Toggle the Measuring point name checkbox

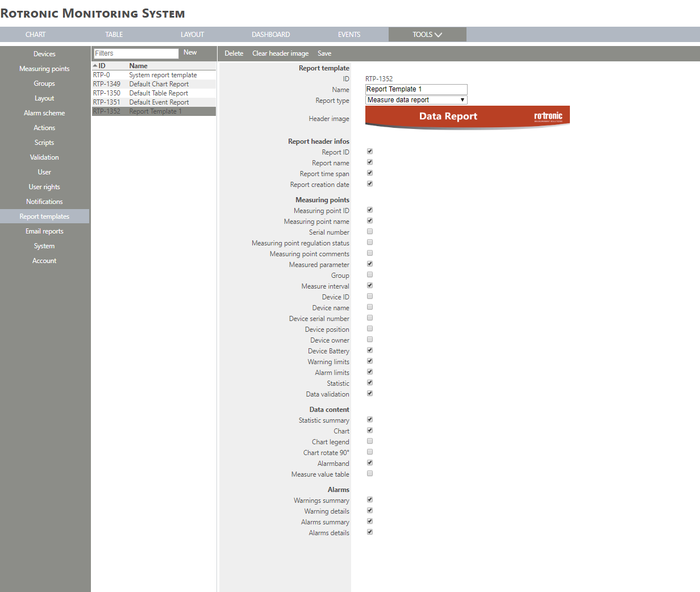370,220
